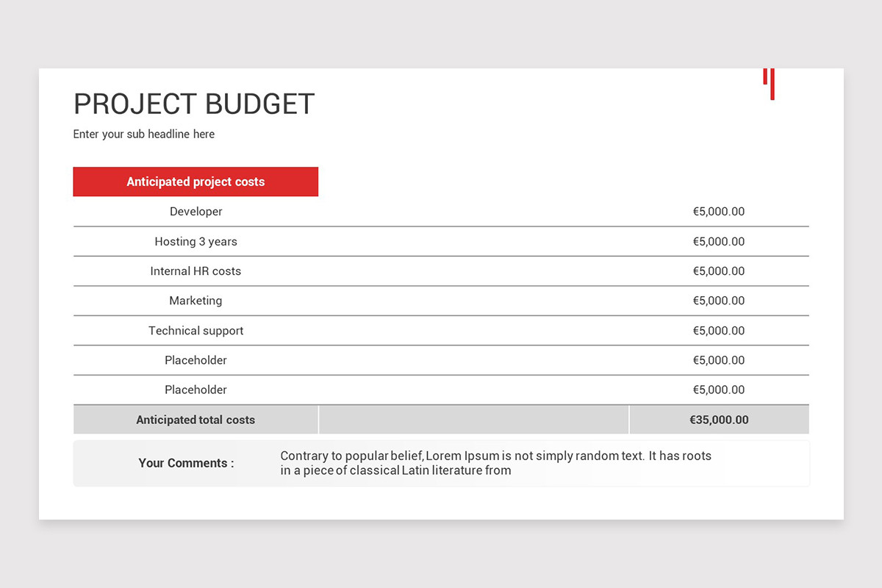Click the Technical support cell

[x=196, y=331]
